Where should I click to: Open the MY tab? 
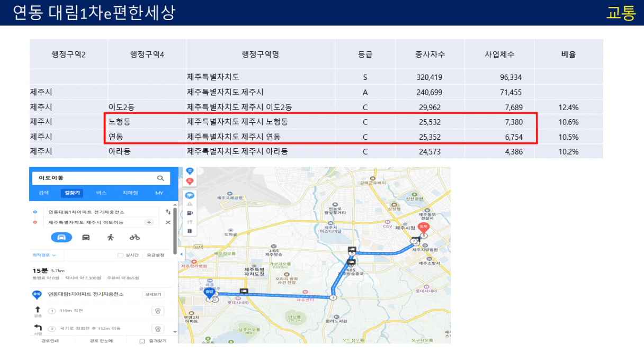click(159, 193)
